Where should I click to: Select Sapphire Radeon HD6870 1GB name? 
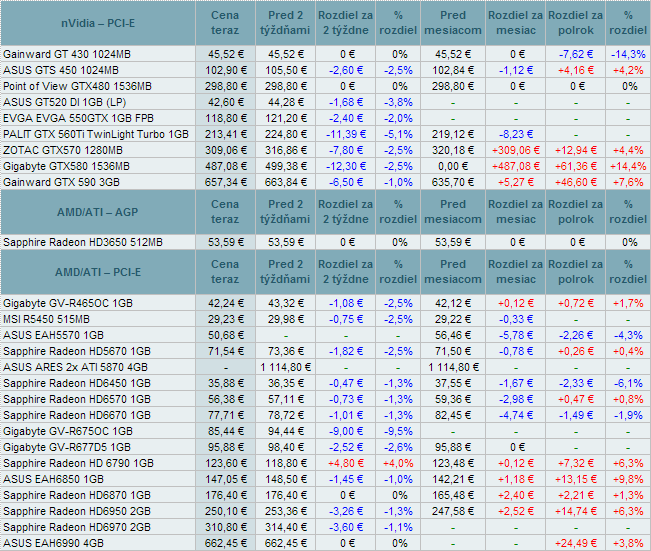(x=77, y=495)
